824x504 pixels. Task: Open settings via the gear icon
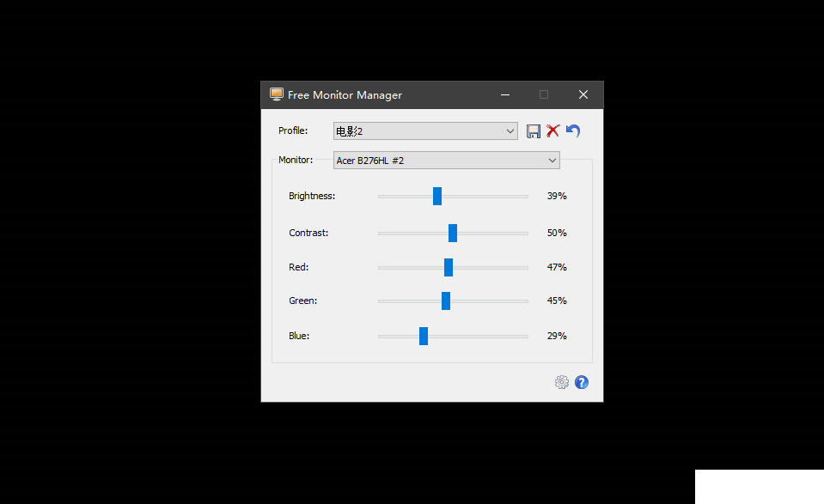[x=562, y=382]
